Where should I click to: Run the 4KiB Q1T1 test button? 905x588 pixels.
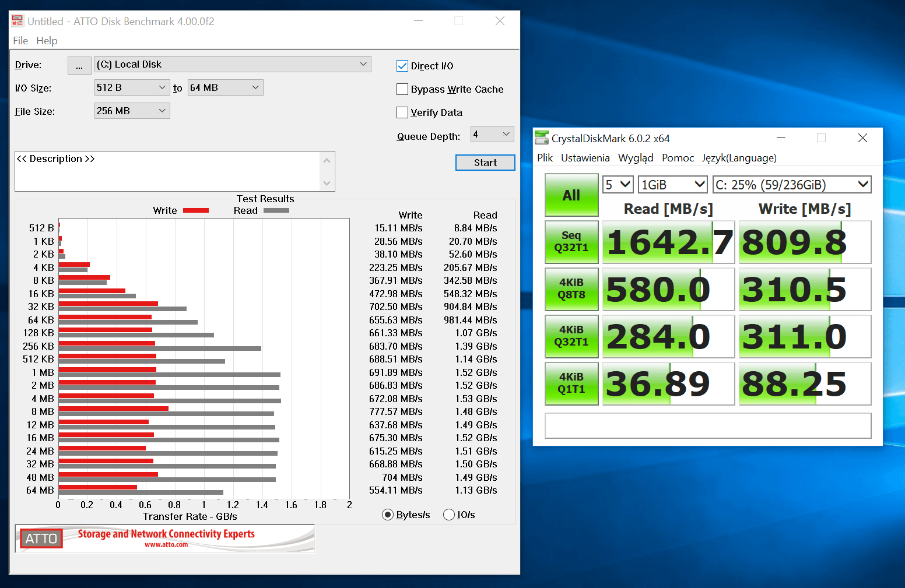(571, 383)
